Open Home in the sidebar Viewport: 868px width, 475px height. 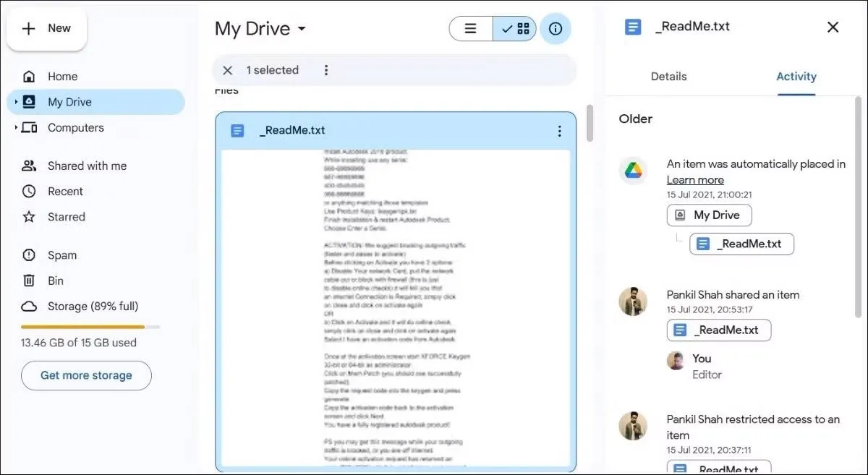(62, 77)
